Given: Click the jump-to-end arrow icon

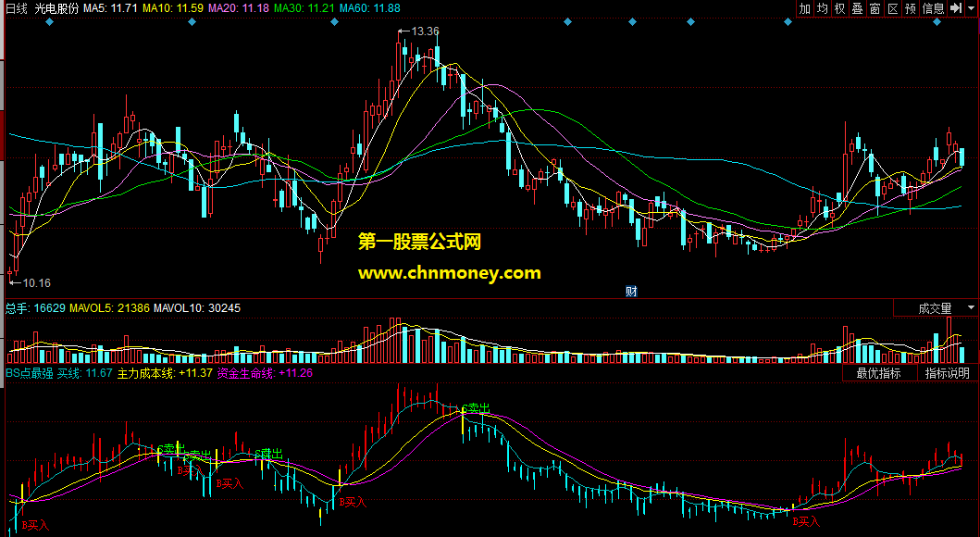Looking at the screenshot, I should tap(956, 8).
